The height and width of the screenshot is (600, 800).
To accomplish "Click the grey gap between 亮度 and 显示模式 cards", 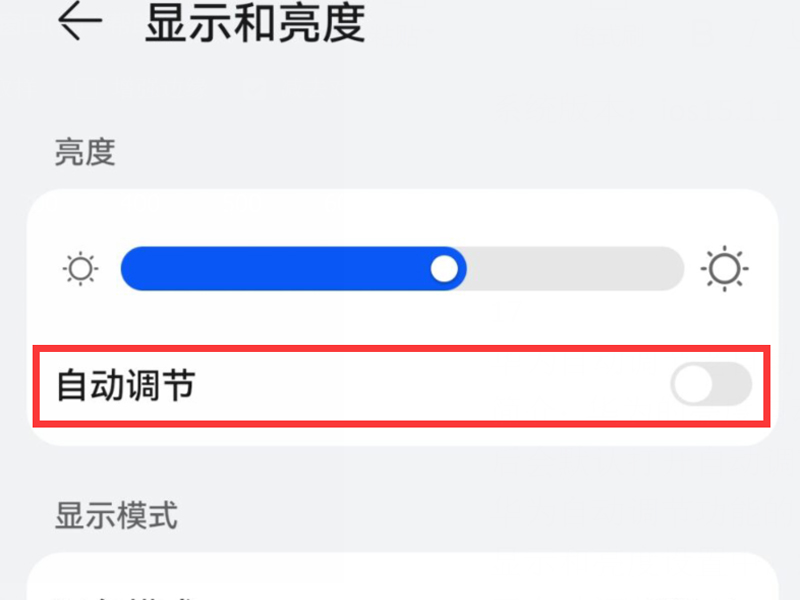I will click(x=400, y=470).
